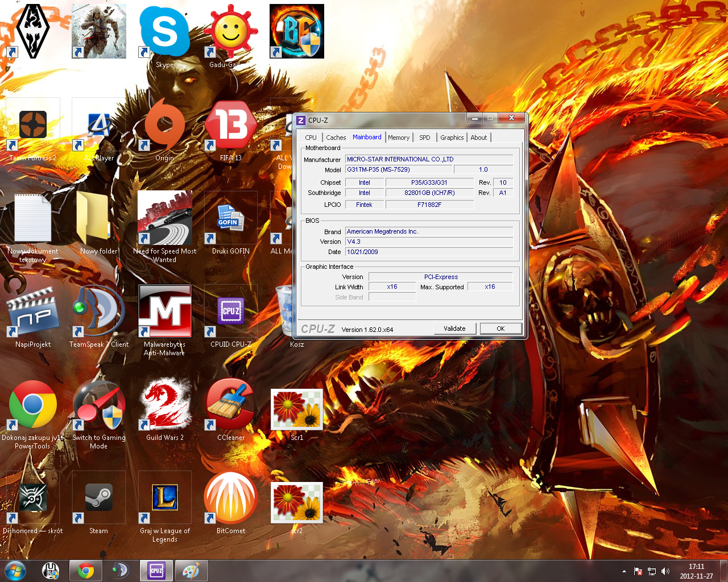Switch to TeamSpeak on the taskbar
The width and height of the screenshot is (728, 582).
point(121,571)
